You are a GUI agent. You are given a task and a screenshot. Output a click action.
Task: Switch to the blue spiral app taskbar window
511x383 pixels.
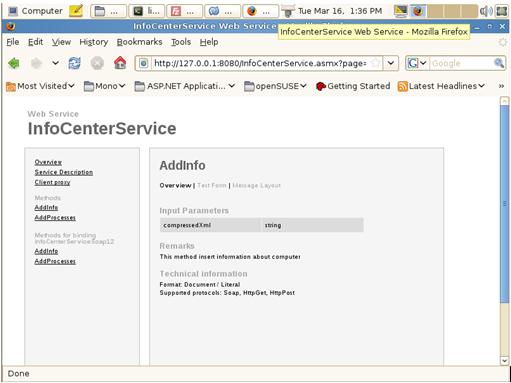click(223, 11)
